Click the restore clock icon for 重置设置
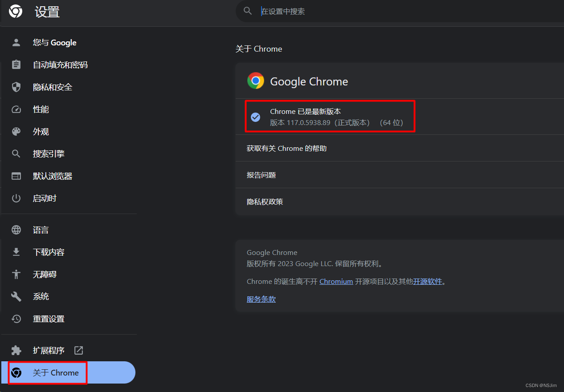This screenshot has width=564, height=392. tap(16, 319)
